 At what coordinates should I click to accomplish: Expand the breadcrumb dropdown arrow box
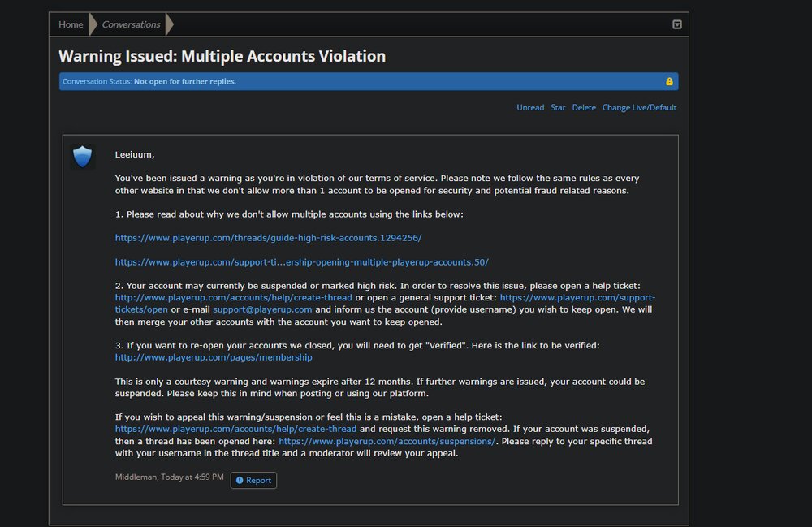677,24
